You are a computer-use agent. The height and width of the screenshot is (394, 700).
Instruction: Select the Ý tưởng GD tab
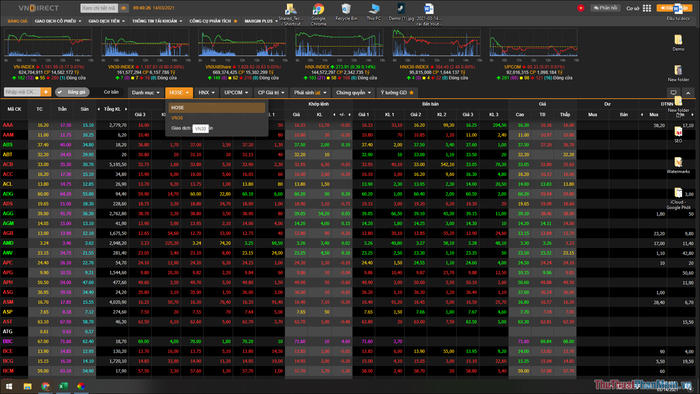click(x=396, y=92)
